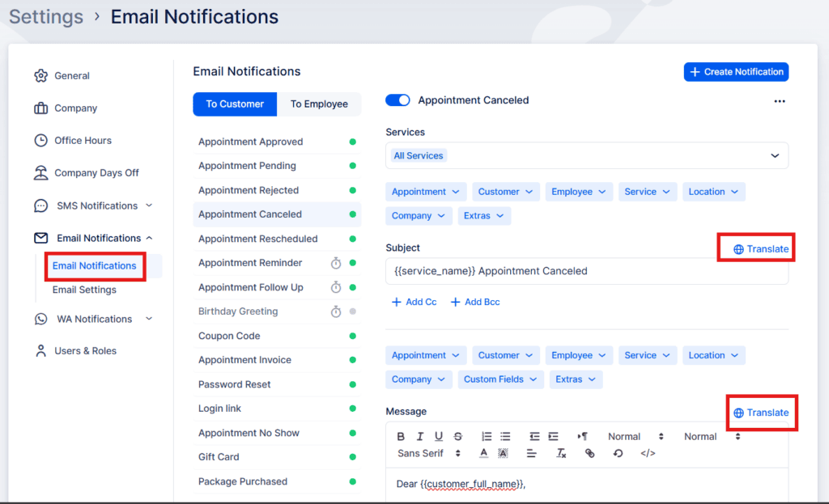Select Gift Card notification

(277, 457)
